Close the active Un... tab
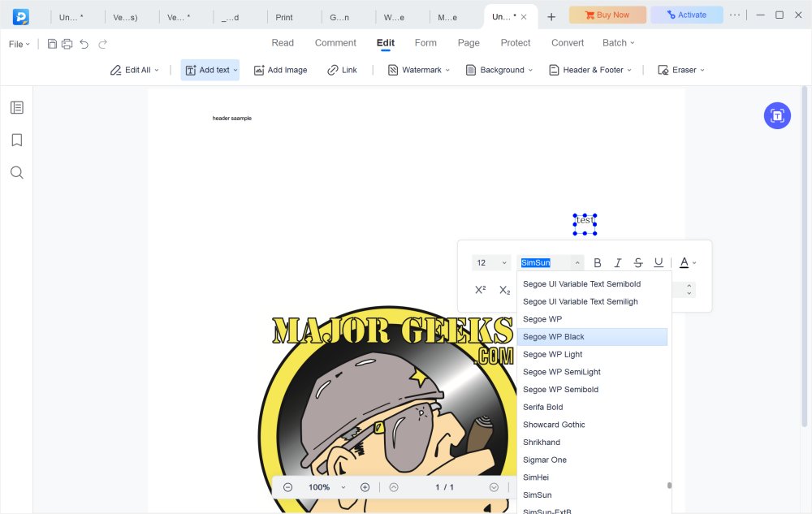Image resolution: width=812 pixels, height=514 pixels. [524, 17]
